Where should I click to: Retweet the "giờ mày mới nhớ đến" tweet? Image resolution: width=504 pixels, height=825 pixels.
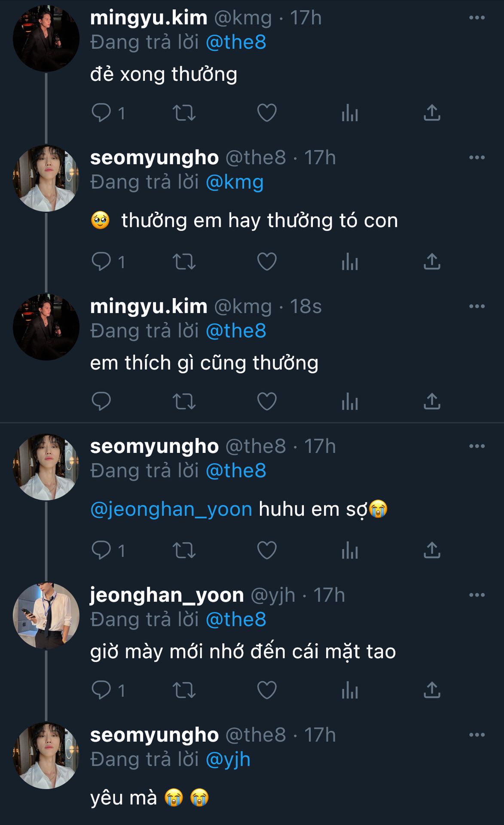click(x=184, y=690)
